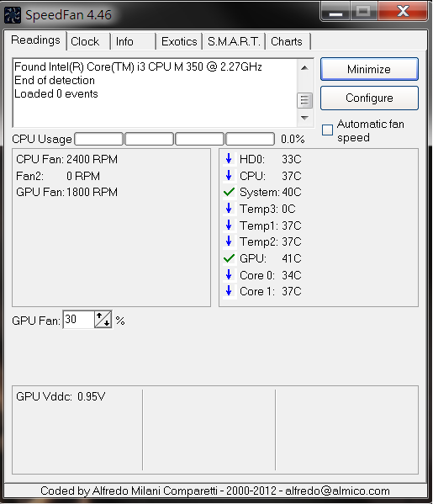Screen dimensions: 433x504
Task: Open the S.M.A.R.T. tab
Action: [x=234, y=41]
